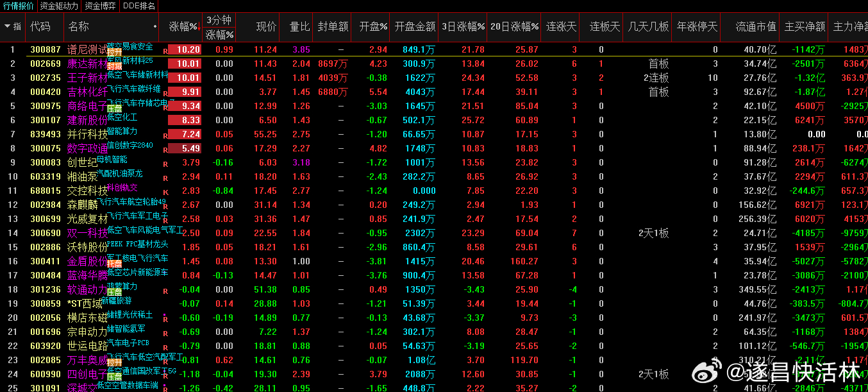Switch to the 资金博弈 tab
Image resolution: width=868 pixels, height=392 pixels.
pyautogui.click(x=101, y=6)
